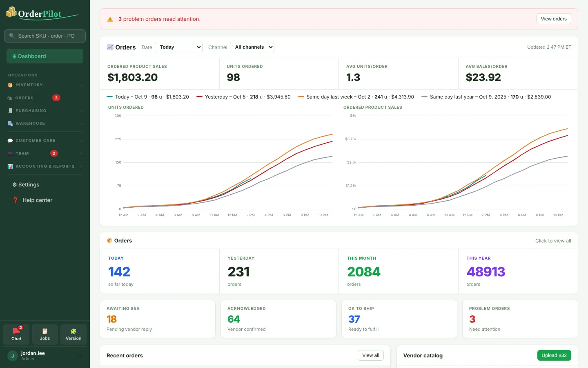588x368 pixels.
Task: Expand the Customer Care section chevron
Action: 81,141
